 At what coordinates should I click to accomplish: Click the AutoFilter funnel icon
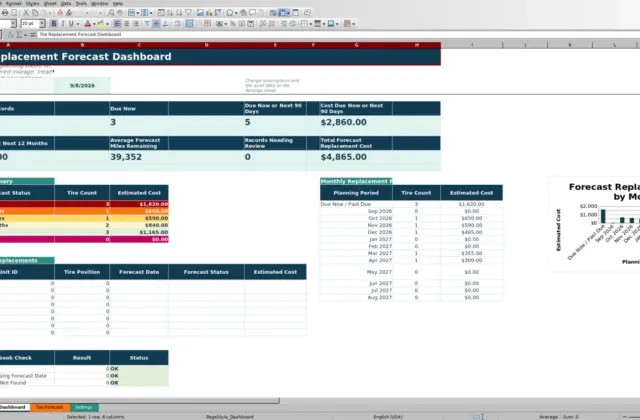coord(188,13)
